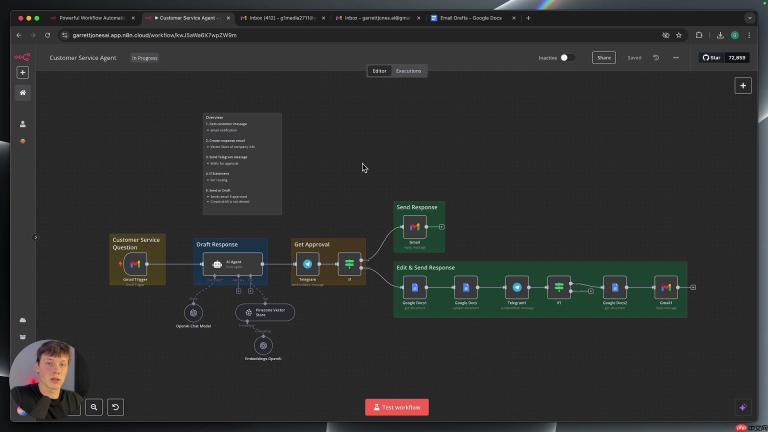Open a new browser tab
The height and width of the screenshot is (432, 768).
click(528, 18)
